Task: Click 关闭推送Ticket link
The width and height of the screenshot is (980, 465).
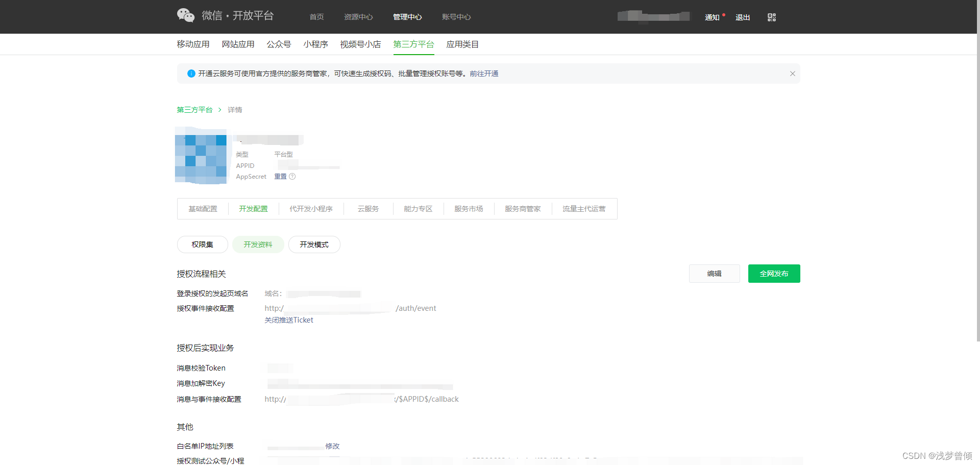Action: pos(289,320)
